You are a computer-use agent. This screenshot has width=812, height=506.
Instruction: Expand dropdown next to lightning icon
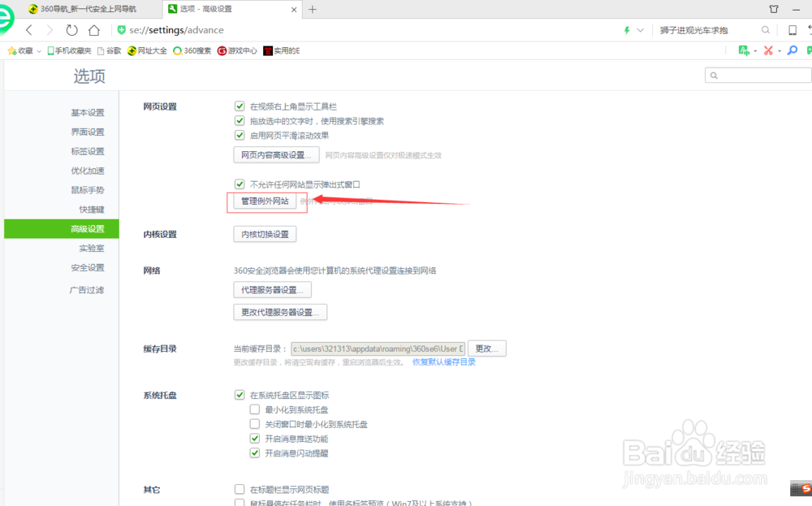(640, 30)
